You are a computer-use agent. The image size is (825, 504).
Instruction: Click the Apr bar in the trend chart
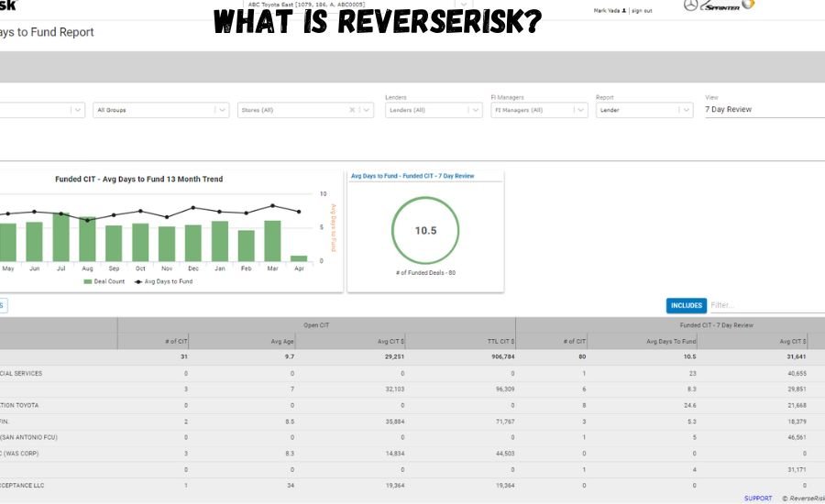(x=299, y=258)
